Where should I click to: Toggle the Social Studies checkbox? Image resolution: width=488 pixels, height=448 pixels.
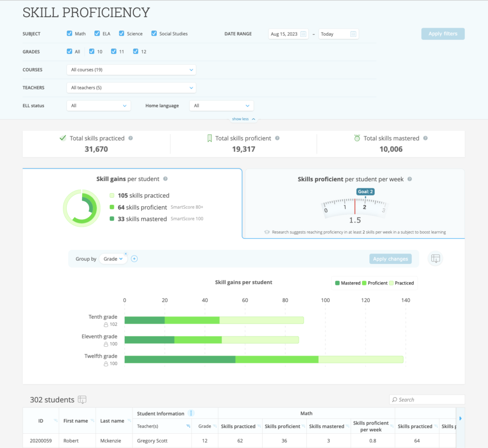point(154,34)
